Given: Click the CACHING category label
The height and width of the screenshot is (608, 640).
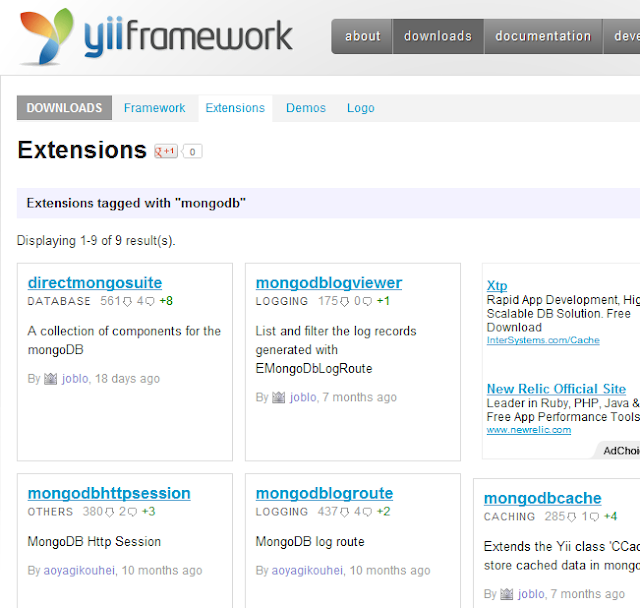Looking at the screenshot, I should [x=509, y=517].
